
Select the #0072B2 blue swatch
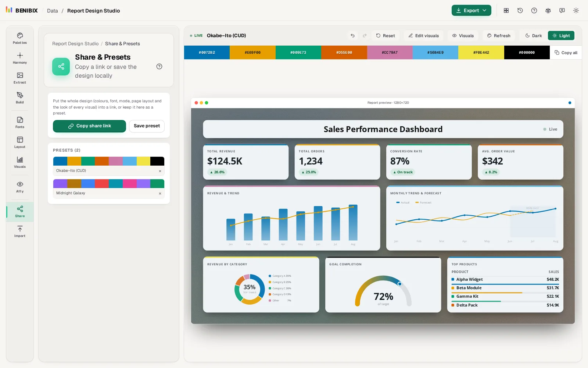(207, 53)
